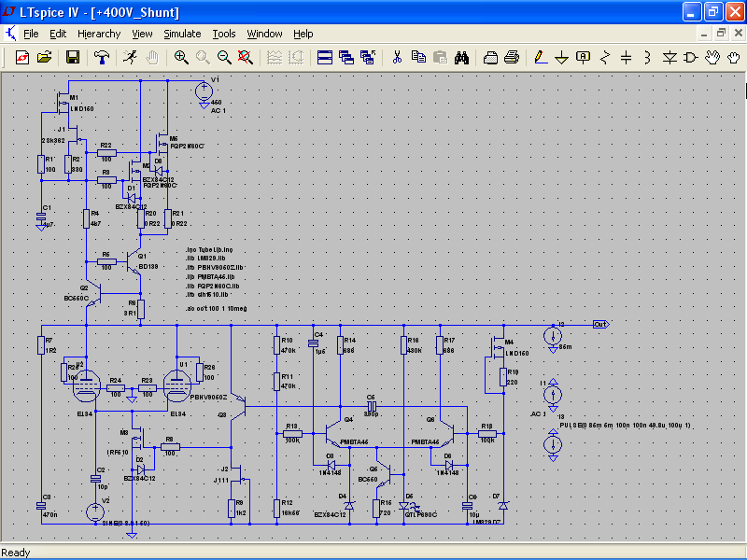Screen dimensions: 747x560
Task: Select the Copy tool icon
Action: point(418,58)
